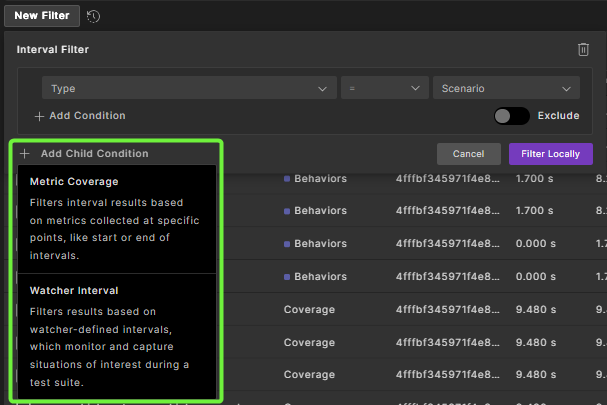The image size is (607, 405).
Task: Open the filter history clock icon
Action: (93, 16)
